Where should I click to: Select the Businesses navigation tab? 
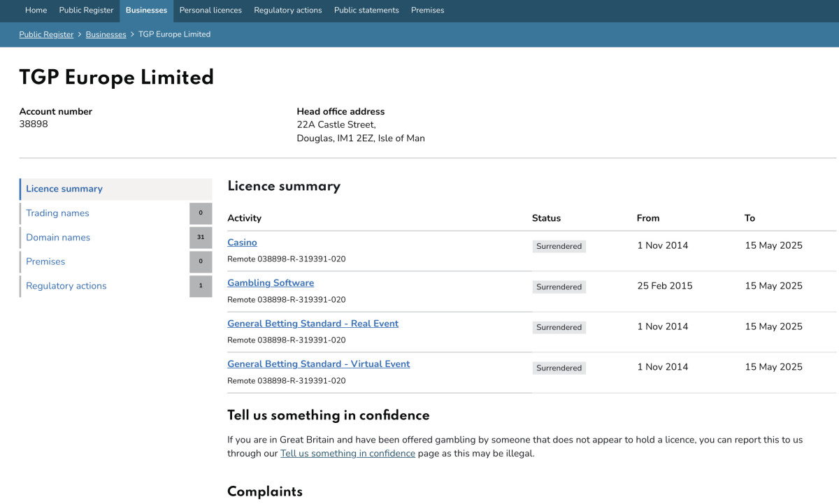(146, 10)
